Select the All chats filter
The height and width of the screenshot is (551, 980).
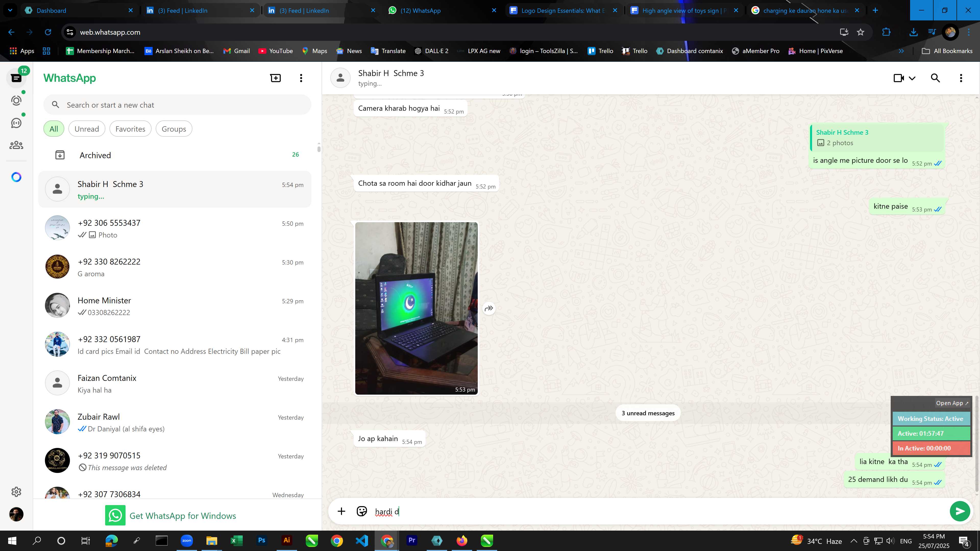pos(54,129)
